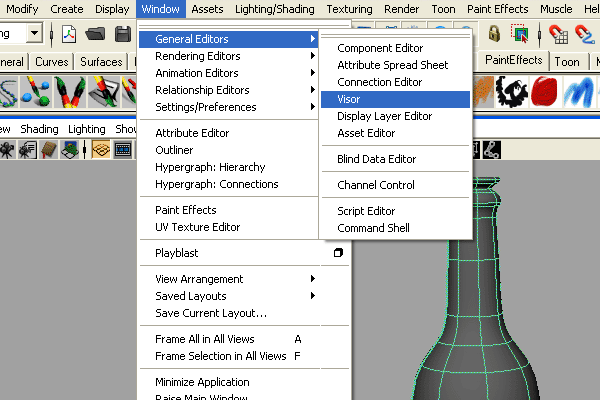Open the Command Shell
Screen dimensions: 600x400
pos(395,228)
